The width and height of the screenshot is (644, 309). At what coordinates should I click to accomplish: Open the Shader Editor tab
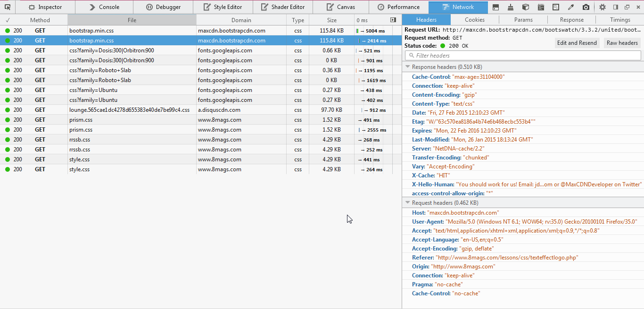[x=282, y=7]
